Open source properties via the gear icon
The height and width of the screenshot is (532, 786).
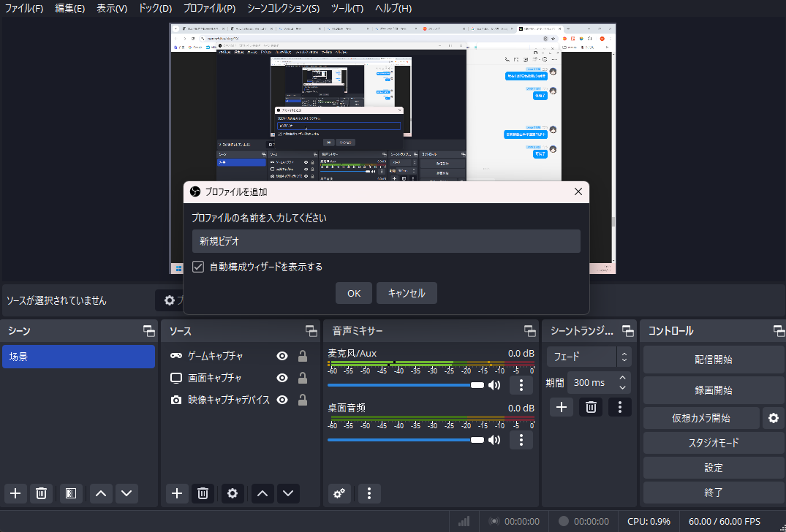(x=233, y=493)
